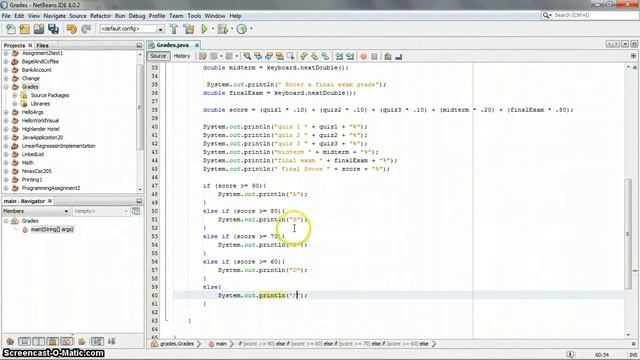Toggle Show Inherited Members navigator filter
The image size is (640, 360).
(10, 341)
